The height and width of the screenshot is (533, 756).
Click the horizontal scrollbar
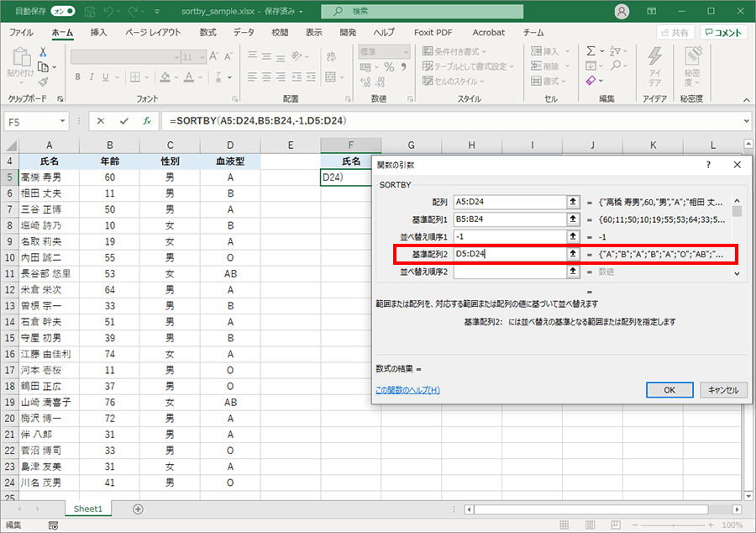pos(592,509)
